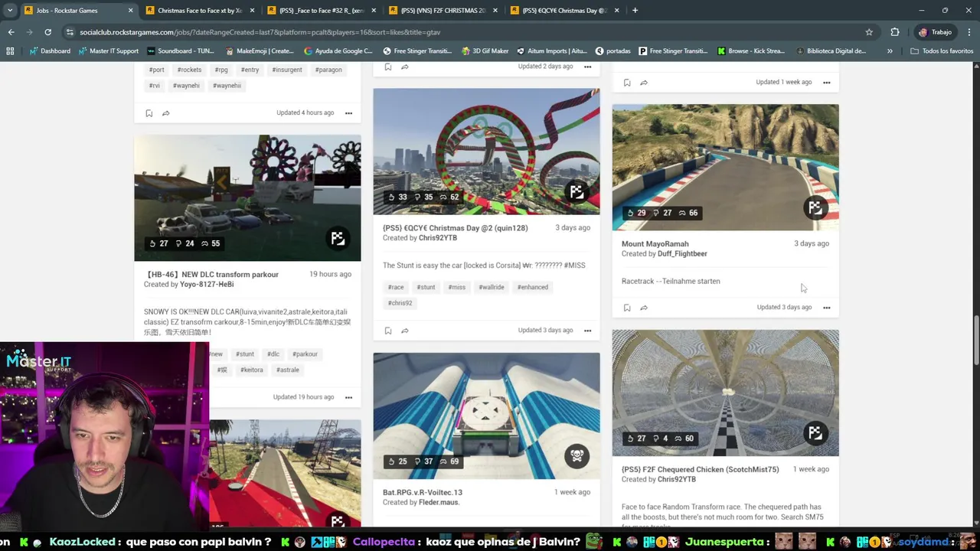Open the Mount MayoRamah title link
Image resolution: width=980 pixels, height=551 pixels.
tap(655, 244)
